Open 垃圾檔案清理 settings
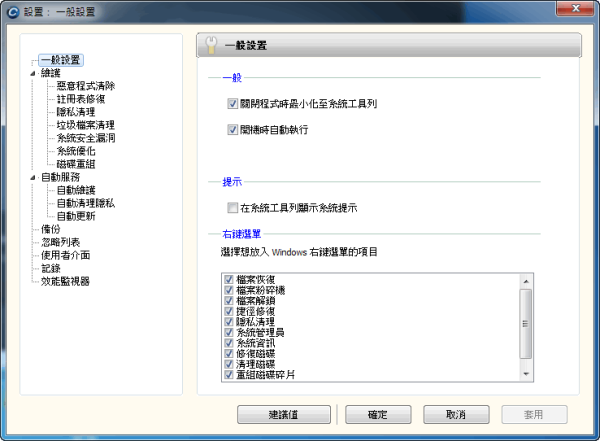The image size is (600, 441). point(86,125)
